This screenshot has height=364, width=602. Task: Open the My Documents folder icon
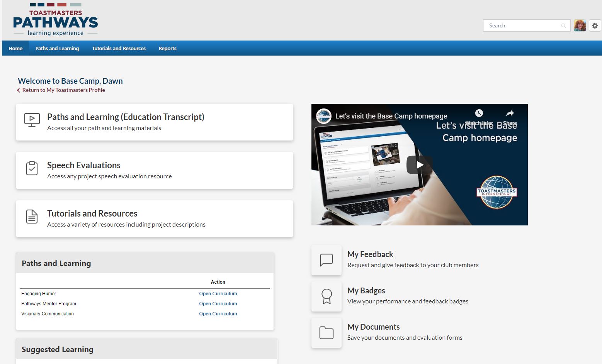[x=327, y=333]
